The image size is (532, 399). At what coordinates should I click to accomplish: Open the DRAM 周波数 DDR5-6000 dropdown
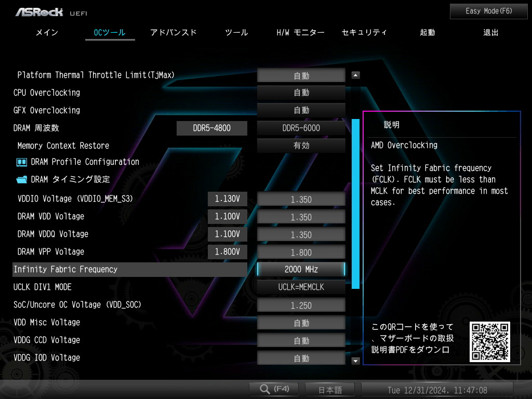[301, 128]
